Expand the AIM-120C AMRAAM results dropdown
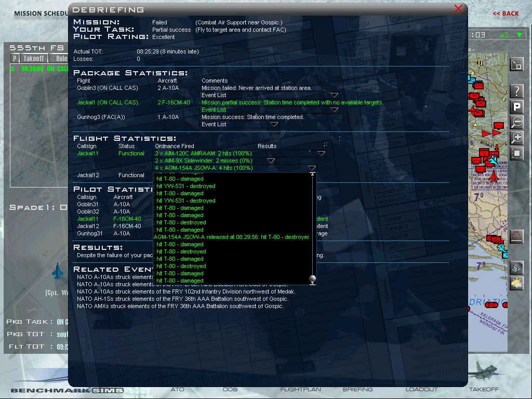Screen dimensions: 532x399 pyautogui.click(x=321, y=154)
